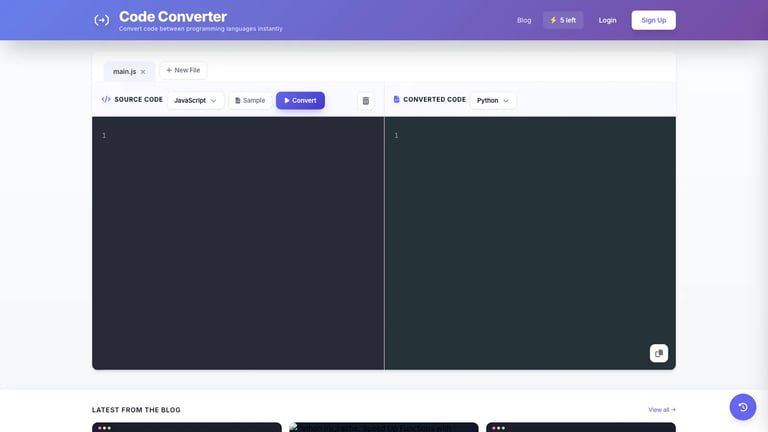Click 'LATEST FROM THE BLOG' heading
Image resolution: width=768 pixels, height=432 pixels.
point(136,410)
